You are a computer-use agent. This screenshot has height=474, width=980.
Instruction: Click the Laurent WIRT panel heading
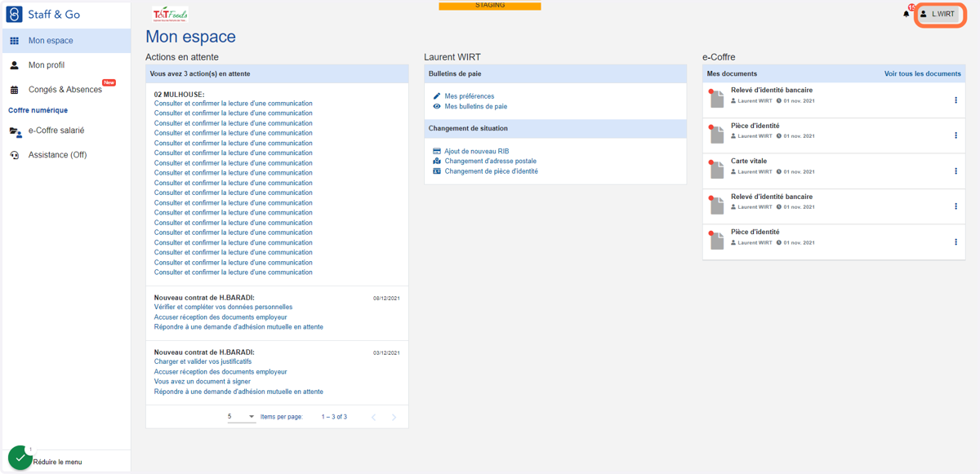pos(452,57)
